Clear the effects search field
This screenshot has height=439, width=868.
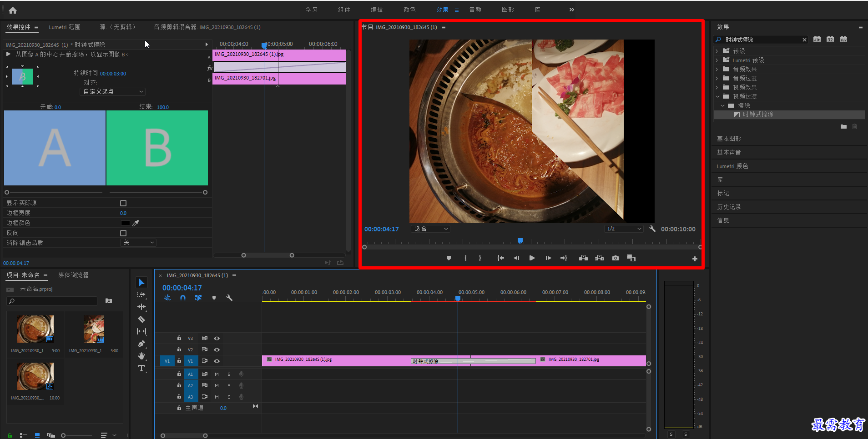804,40
